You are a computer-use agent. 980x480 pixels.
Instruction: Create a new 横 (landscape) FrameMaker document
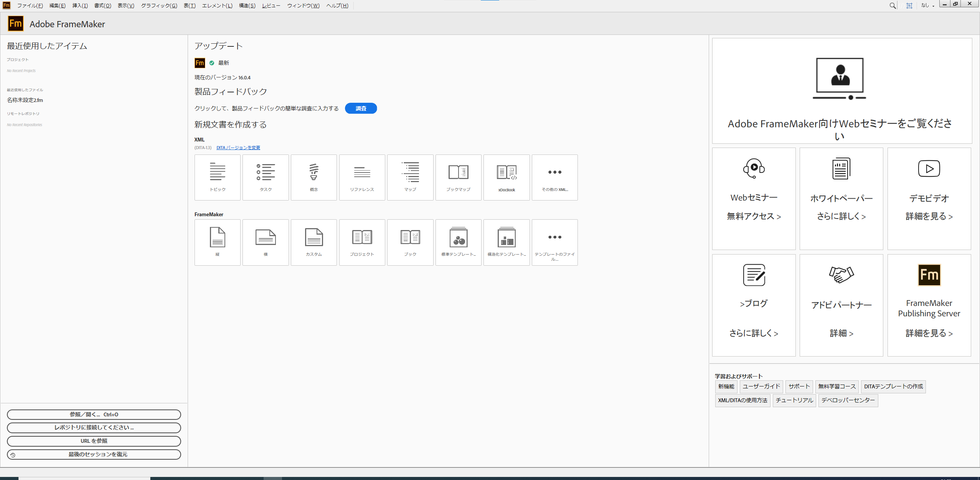coord(266,242)
